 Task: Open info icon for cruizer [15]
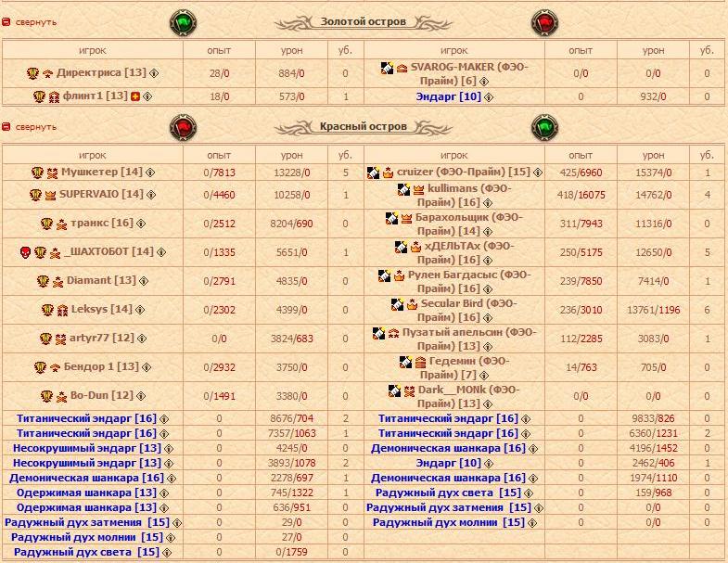click(x=538, y=173)
